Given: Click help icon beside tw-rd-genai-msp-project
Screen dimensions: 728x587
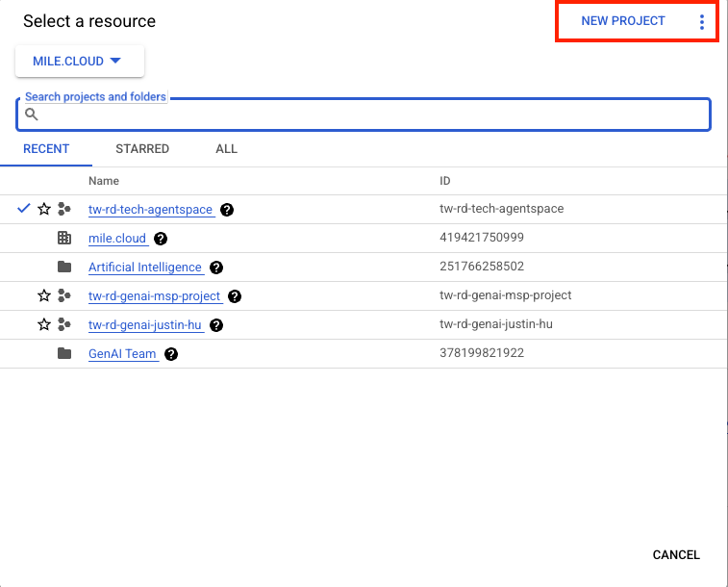Looking at the screenshot, I should [x=235, y=296].
